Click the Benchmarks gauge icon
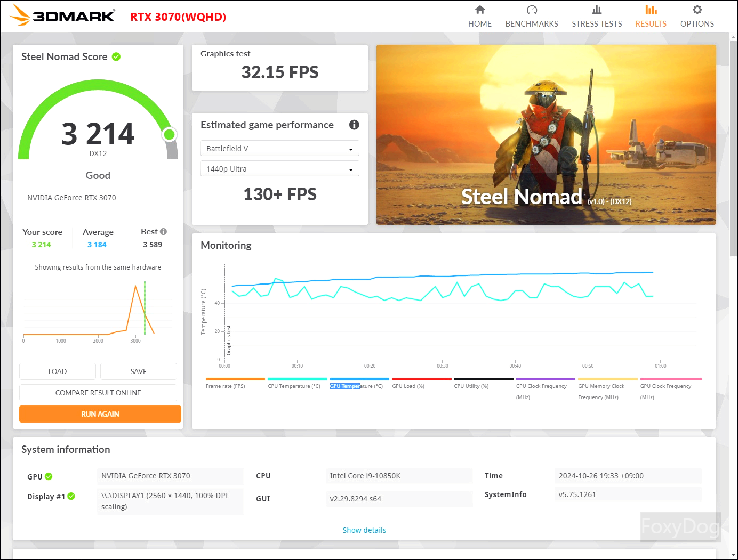738x560 pixels. point(532,10)
